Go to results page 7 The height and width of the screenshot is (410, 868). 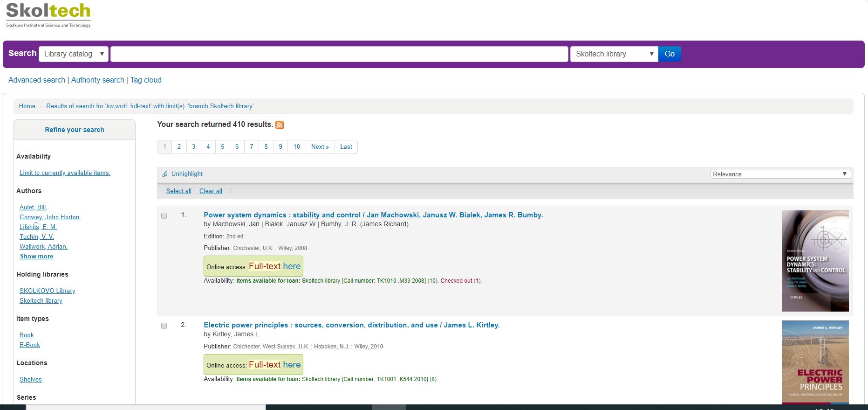[x=251, y=146]
